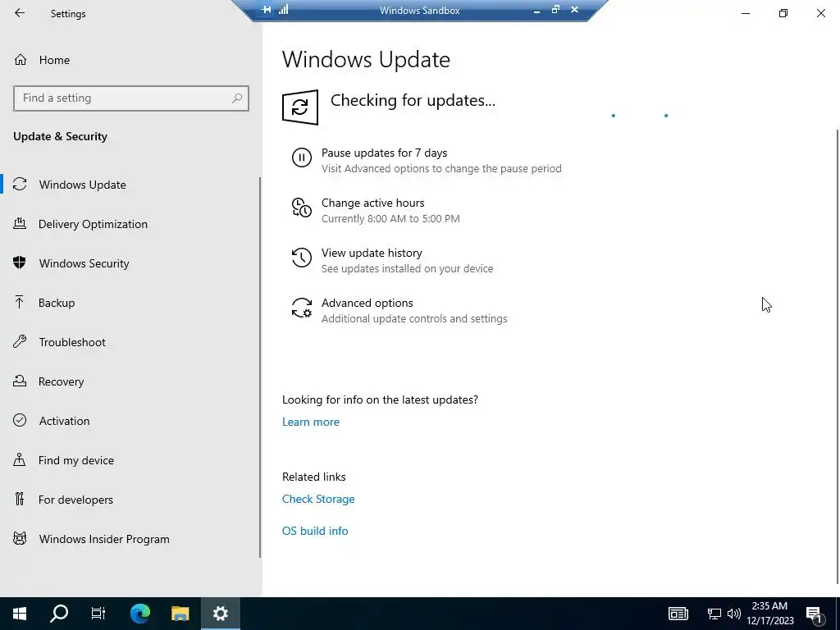Click the Recovery icon in the sidebar
840x630 pixels.
(20, 381)
